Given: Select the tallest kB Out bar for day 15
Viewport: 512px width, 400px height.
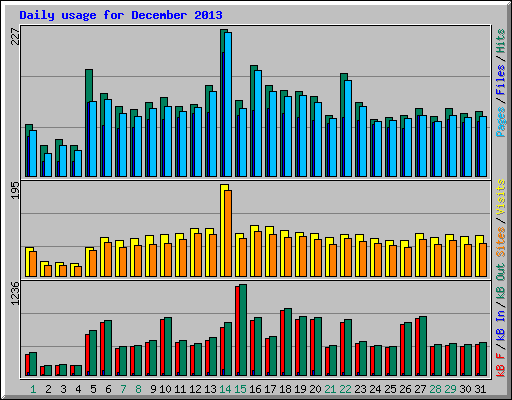Looking at the screenshot, I should 243,330.
